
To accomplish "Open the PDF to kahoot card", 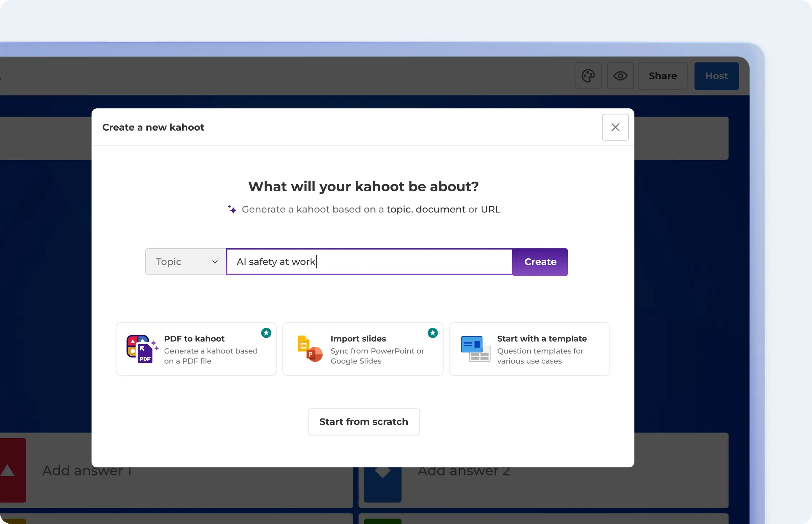I will pyautogui.click(x=196, y=349).
